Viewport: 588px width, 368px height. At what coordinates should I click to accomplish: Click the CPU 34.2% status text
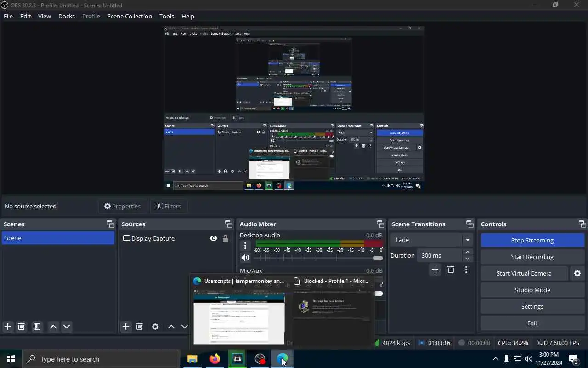click(513, 343)
